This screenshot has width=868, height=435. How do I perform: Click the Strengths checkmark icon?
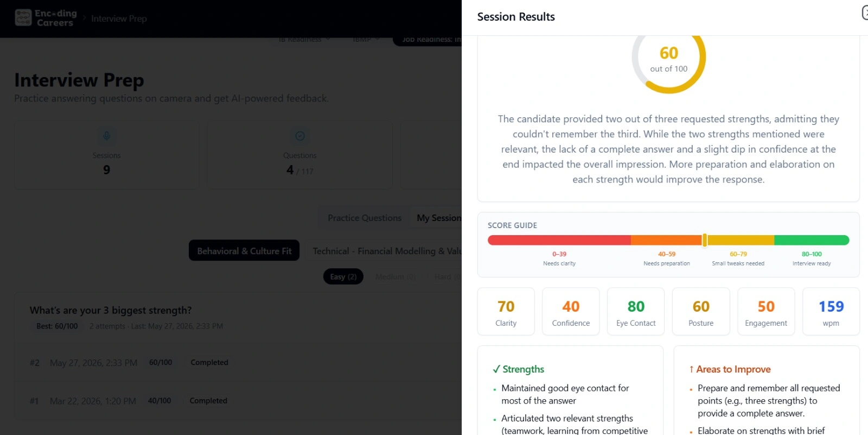pos(496,369)
